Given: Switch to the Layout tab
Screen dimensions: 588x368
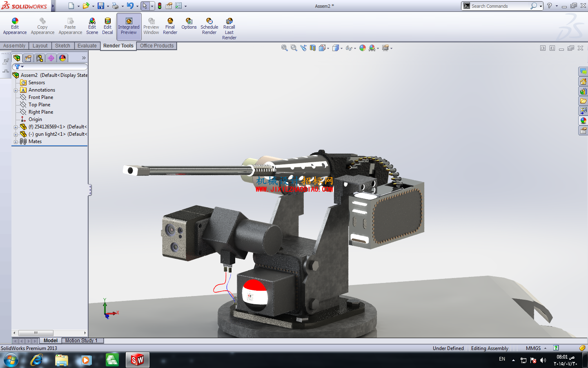Looking at the screenshot, I should pyautogui.click(x=40, y=46).
